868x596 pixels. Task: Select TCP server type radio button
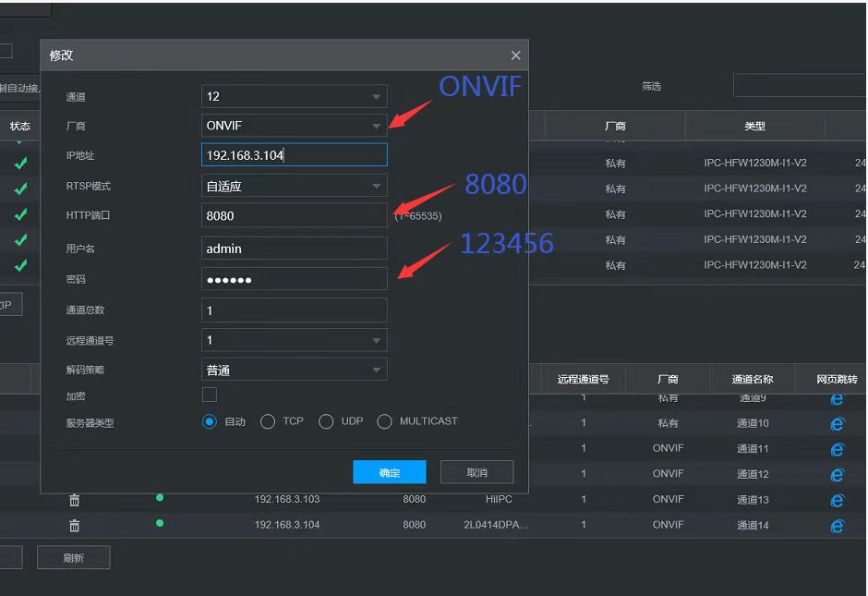coord(268,421)
